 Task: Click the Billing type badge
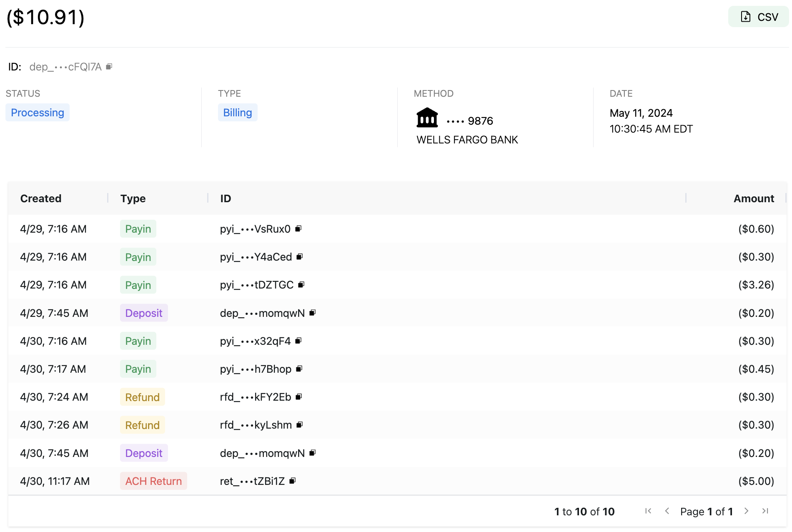coord(238,113)
